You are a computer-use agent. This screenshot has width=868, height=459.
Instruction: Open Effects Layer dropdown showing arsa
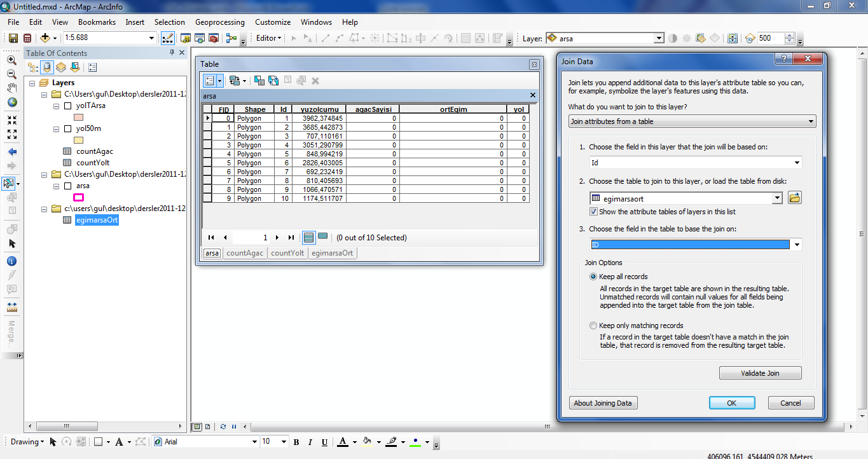pyautogui.click(x=659, y=38)
